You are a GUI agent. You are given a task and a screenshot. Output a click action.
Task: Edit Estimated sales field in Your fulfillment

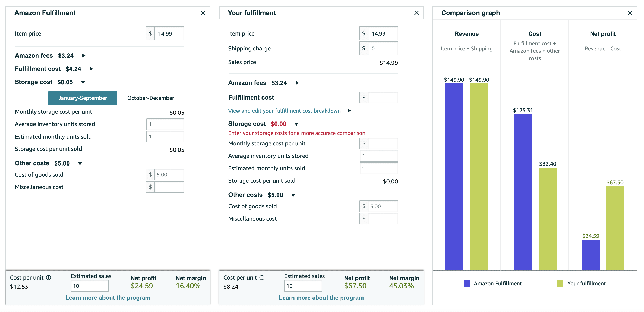[x=303, y=286]
